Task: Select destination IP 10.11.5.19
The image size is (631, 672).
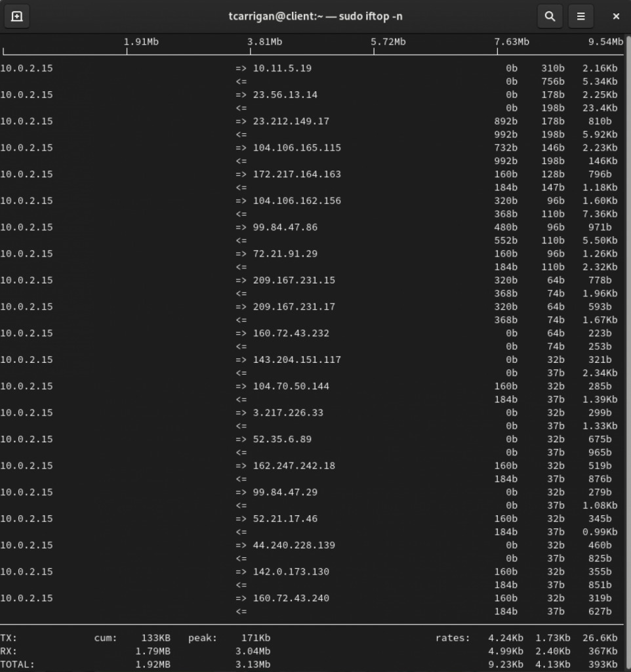Action: tap(282, 68)
